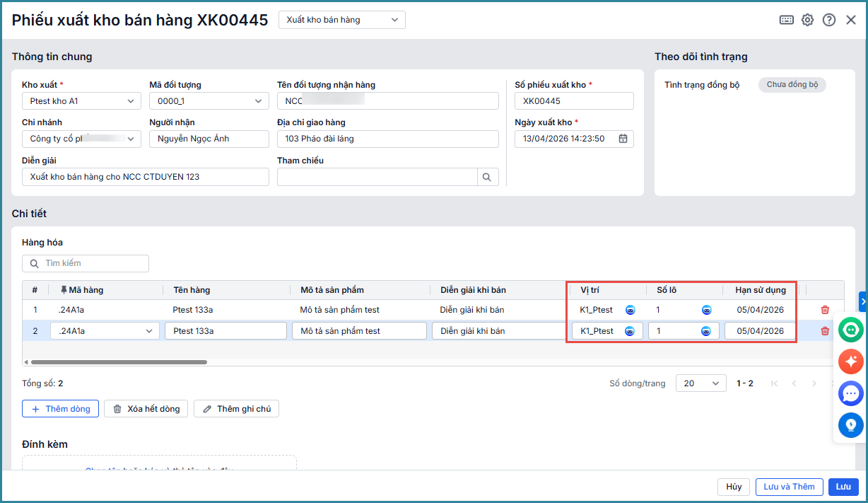Delete row 1 using trash icon

pos(825,310)
